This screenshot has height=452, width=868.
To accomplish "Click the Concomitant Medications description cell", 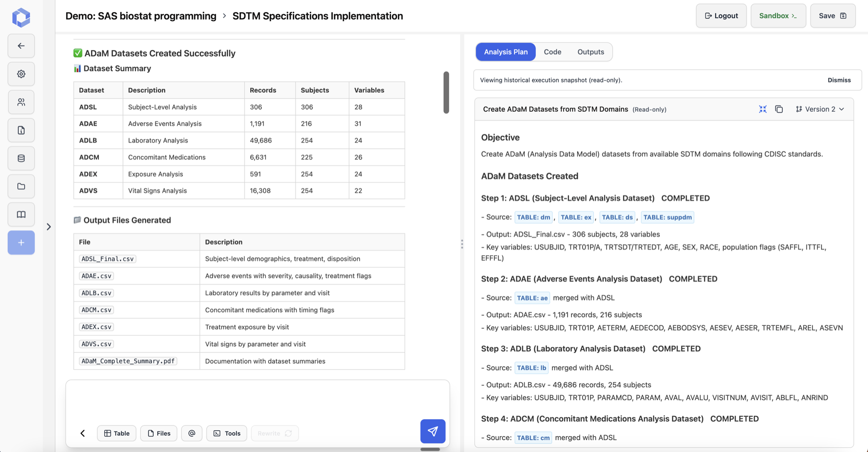I will point(184,157).
